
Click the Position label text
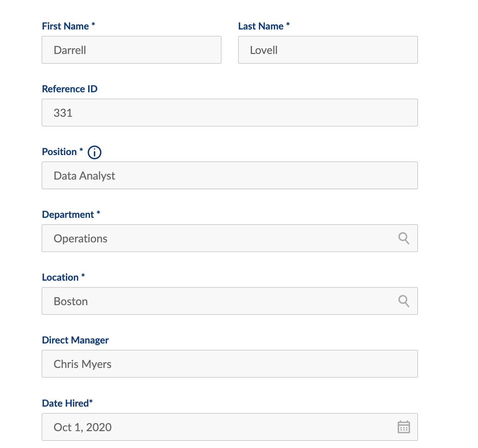[59, 152]
